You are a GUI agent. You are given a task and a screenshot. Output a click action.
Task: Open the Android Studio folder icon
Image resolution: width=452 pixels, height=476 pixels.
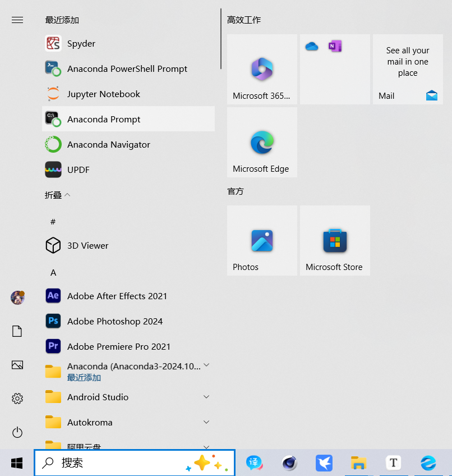53,396
